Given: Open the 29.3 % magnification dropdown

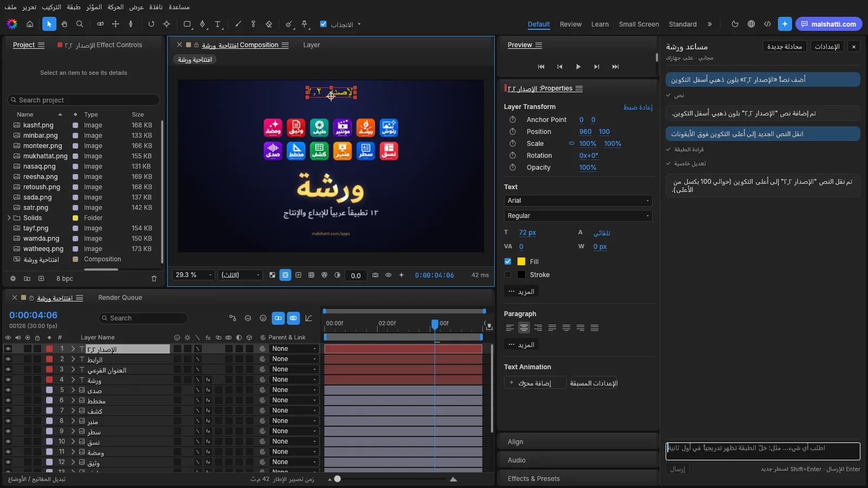Looking at the screenshot, I should coord(194,275).
